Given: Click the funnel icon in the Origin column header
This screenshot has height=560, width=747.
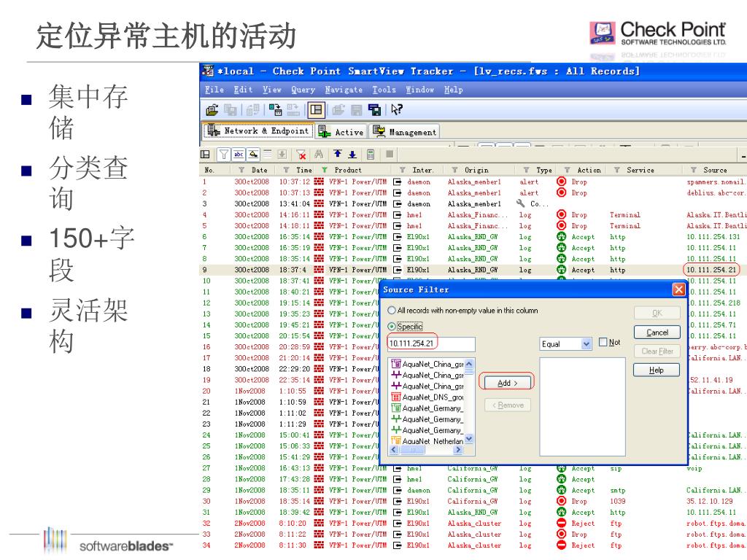Looking at the screenshot, I should [x=455, y=170].
